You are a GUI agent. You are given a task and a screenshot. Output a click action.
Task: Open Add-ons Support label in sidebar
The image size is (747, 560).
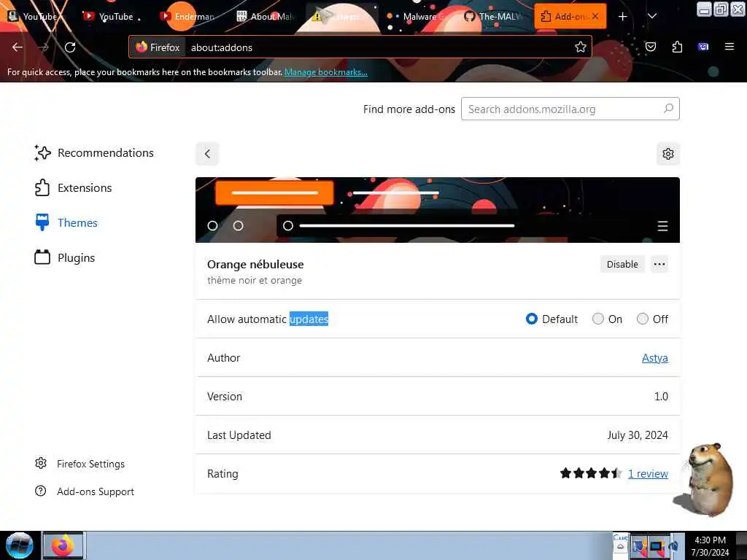[x=96, y=491]
